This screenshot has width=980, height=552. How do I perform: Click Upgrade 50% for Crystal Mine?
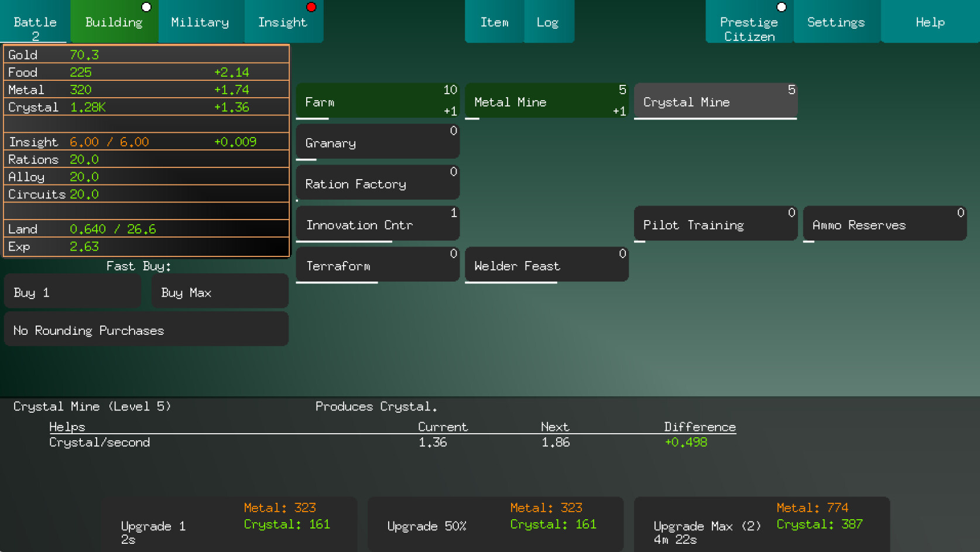point(495,524)
